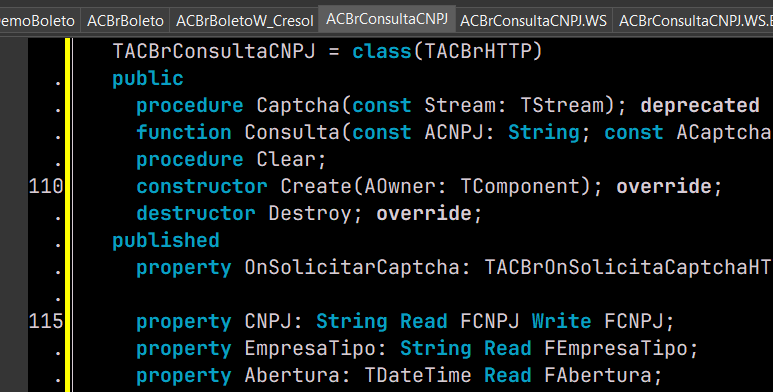
Task: Switch to the partially visible emoBoleto tab
Action: point(38,21)
